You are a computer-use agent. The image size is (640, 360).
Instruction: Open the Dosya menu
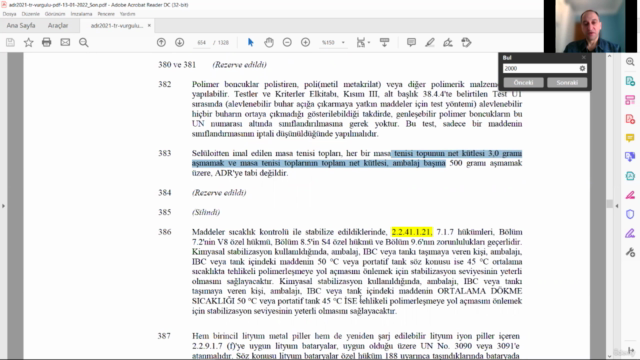[9, 14]
